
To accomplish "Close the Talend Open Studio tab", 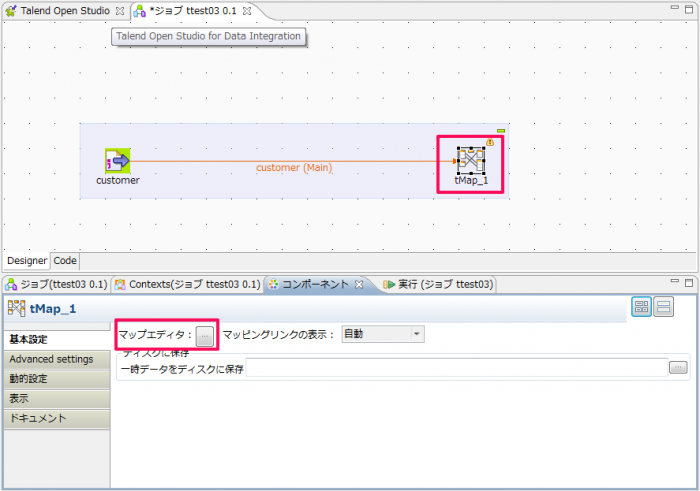I will tap(120, 11).
